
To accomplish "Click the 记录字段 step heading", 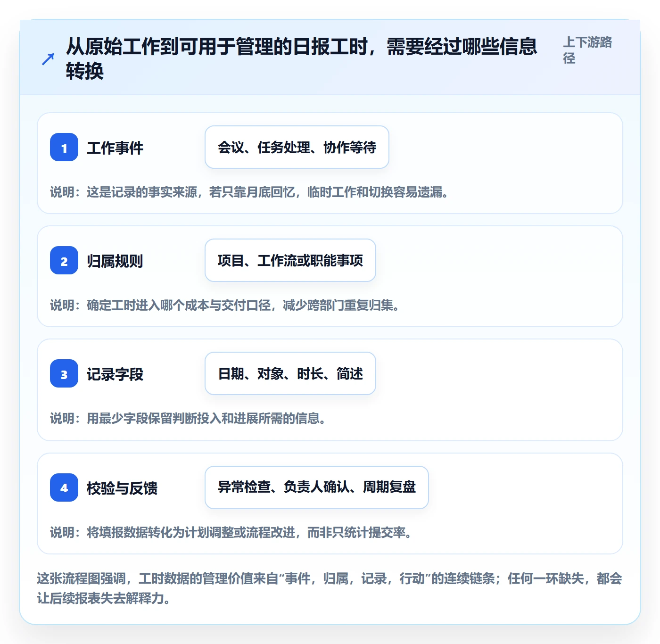I will (x=115, y=374).
